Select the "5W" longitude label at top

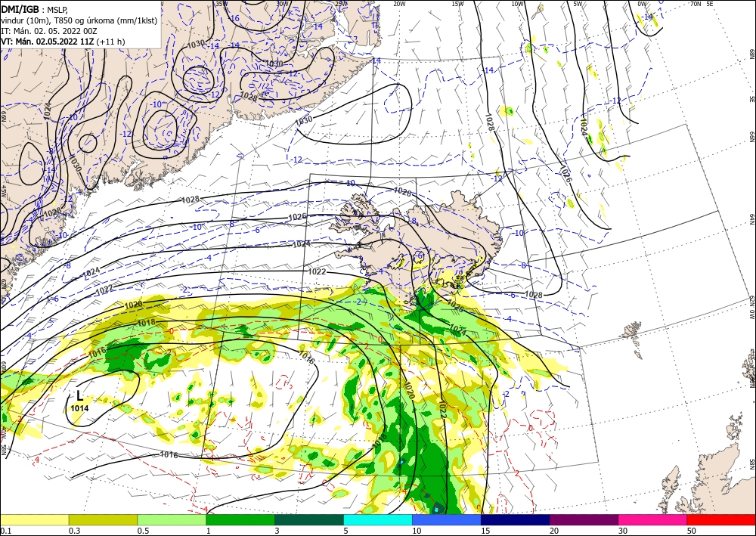(578, 4)
